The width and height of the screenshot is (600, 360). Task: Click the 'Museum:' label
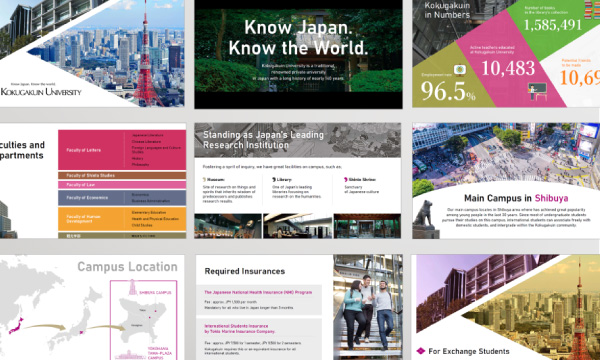tap(215, 179)
